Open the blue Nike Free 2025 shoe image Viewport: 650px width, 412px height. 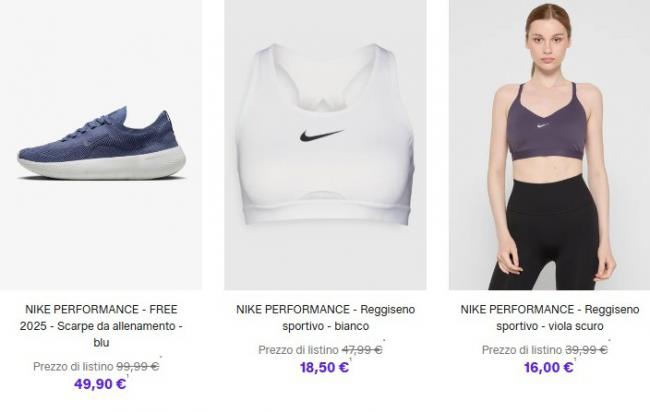(100, 145)
